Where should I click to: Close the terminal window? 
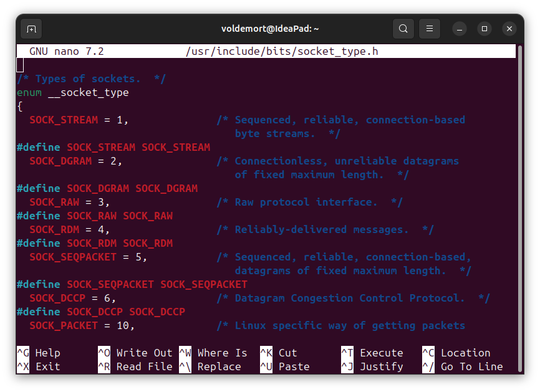pos(509,29)
